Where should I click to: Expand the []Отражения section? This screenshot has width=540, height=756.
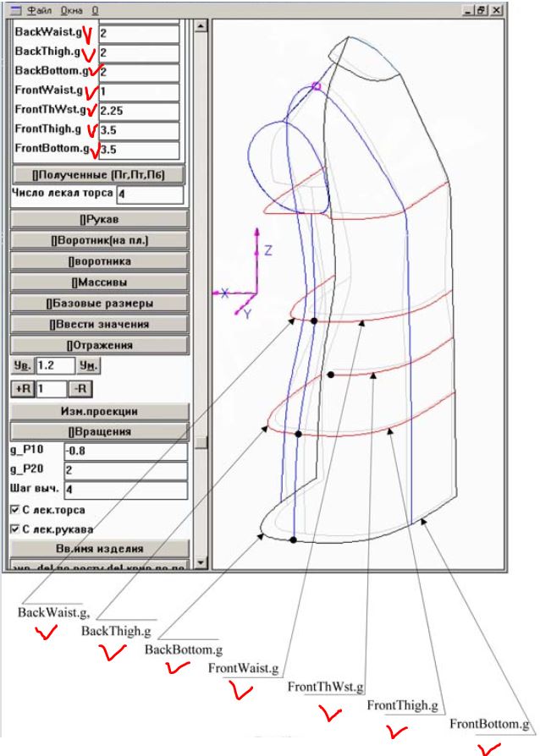pos(99,345)
